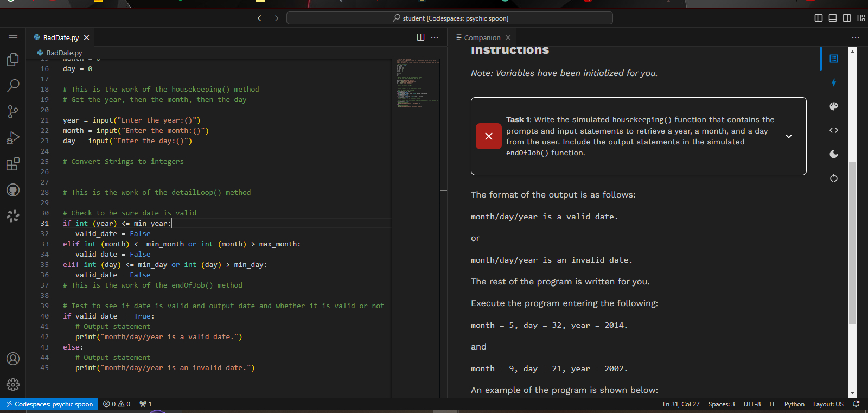The image size is (868, 413).
Task: Click the notifications bell in status bar
Action: (857, 404)
